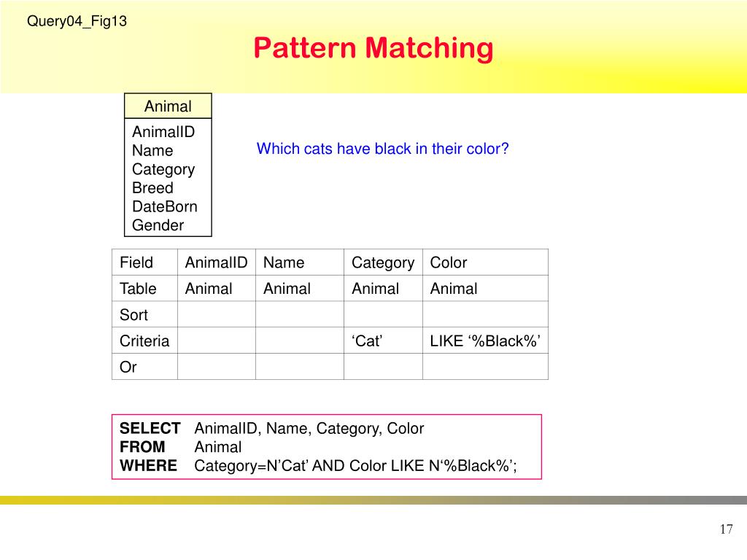The width and height of the screenshot is (747, 560).
Task: Select the SELECT column list 'AnimalID, Name, Category, Color'
Action: [x=309, y=429]
